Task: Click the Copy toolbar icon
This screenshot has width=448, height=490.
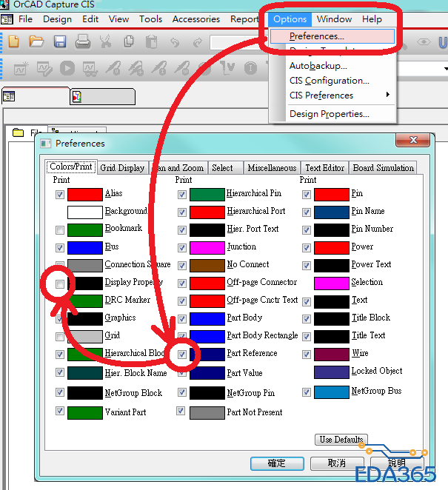Action: click(129, 41)
